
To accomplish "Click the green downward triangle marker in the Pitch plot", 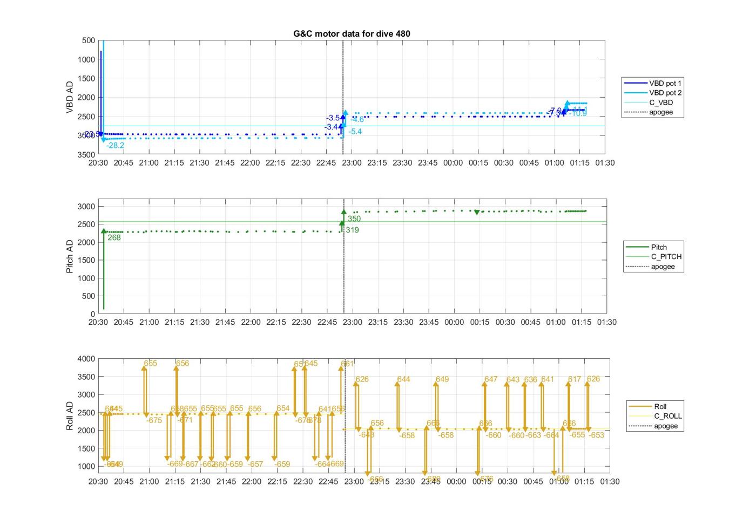I will (477, 213).
